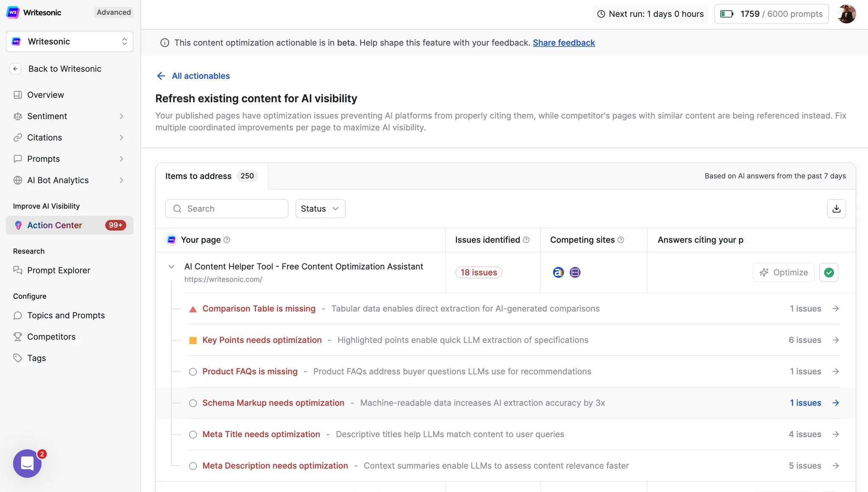Click the back arrow beside Back to Writesonic

pyautogui.click(x=16, y=69)
